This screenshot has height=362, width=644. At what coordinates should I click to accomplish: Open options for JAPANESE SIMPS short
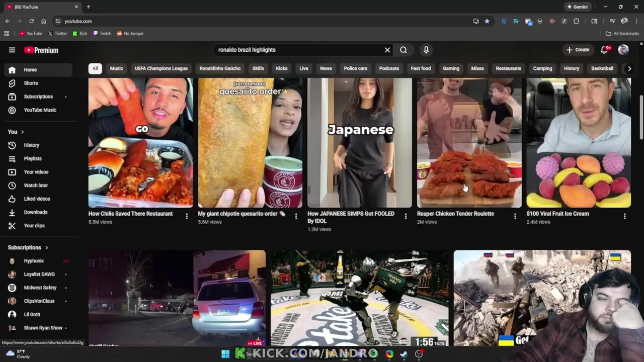(406, 216)
